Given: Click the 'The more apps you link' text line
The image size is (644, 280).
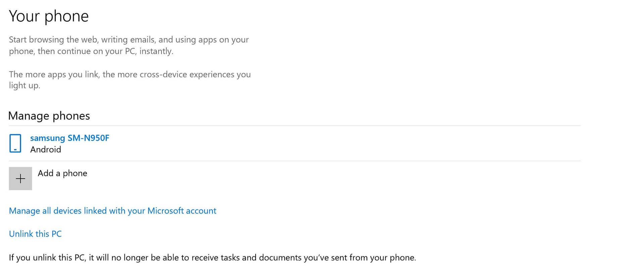Looking at the screenshot, I should [x=130, y=74].
